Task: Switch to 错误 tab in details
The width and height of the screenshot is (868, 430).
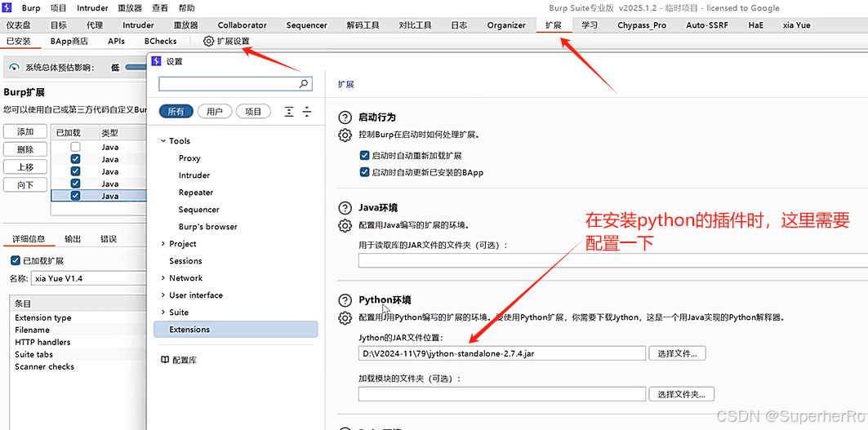Action: (x=109, y=239)
